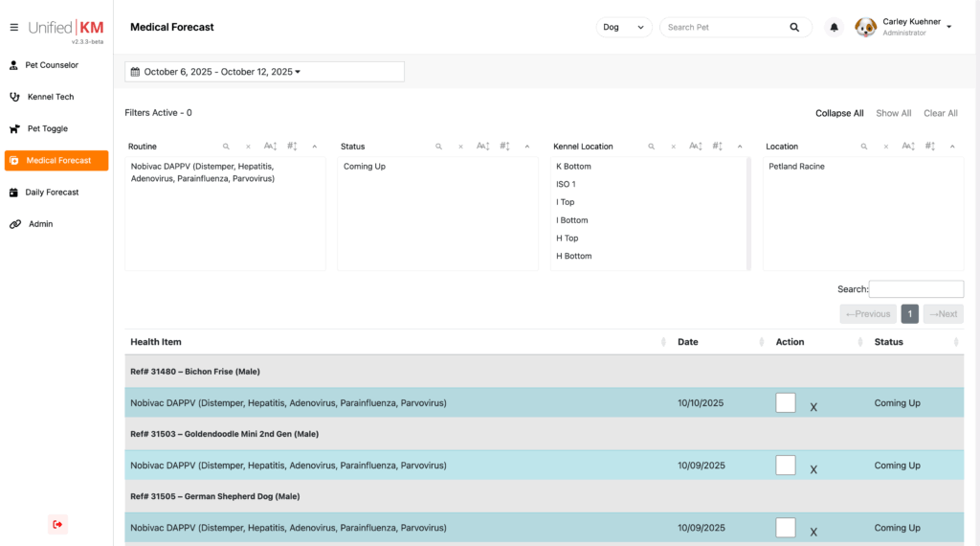Click Kennel Location filter search icon
The height and width of the screenshot is (546, 980).
(x=651, y=147)
